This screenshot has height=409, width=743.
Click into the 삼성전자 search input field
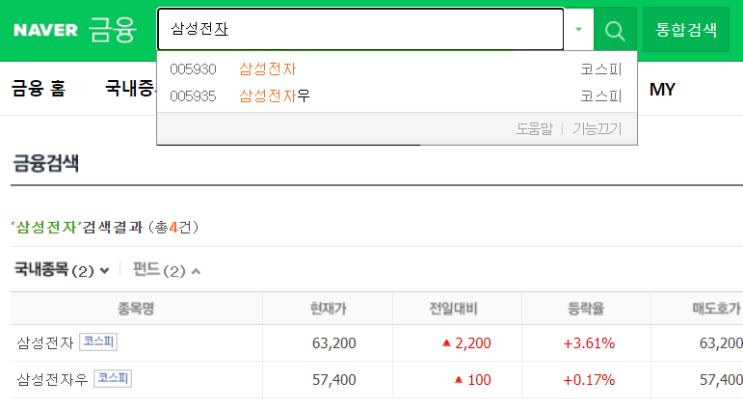click(360, 29)
